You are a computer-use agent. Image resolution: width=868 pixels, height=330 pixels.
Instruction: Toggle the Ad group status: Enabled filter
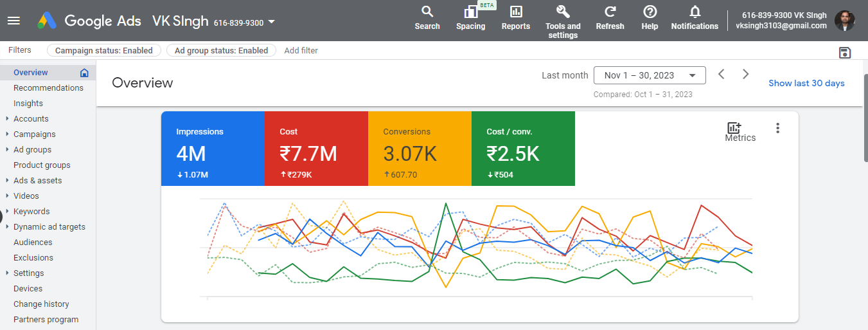click(221, 50)
